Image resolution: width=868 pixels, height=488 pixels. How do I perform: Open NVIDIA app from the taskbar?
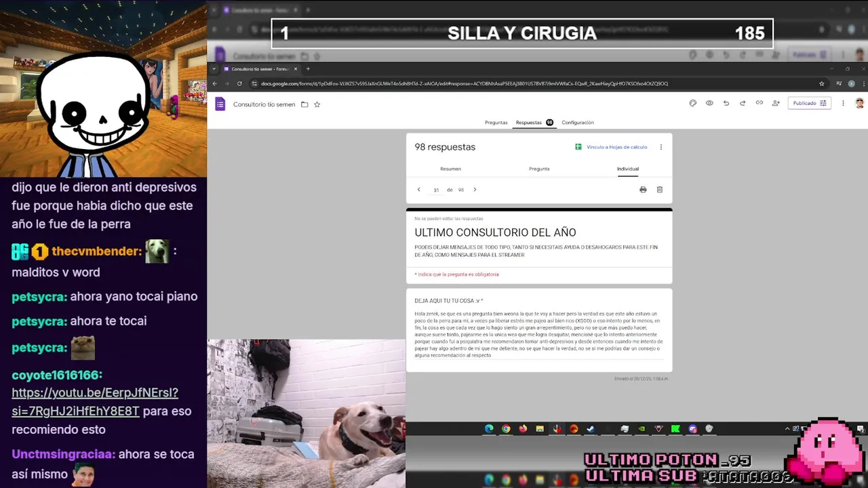tap(642, 428)
